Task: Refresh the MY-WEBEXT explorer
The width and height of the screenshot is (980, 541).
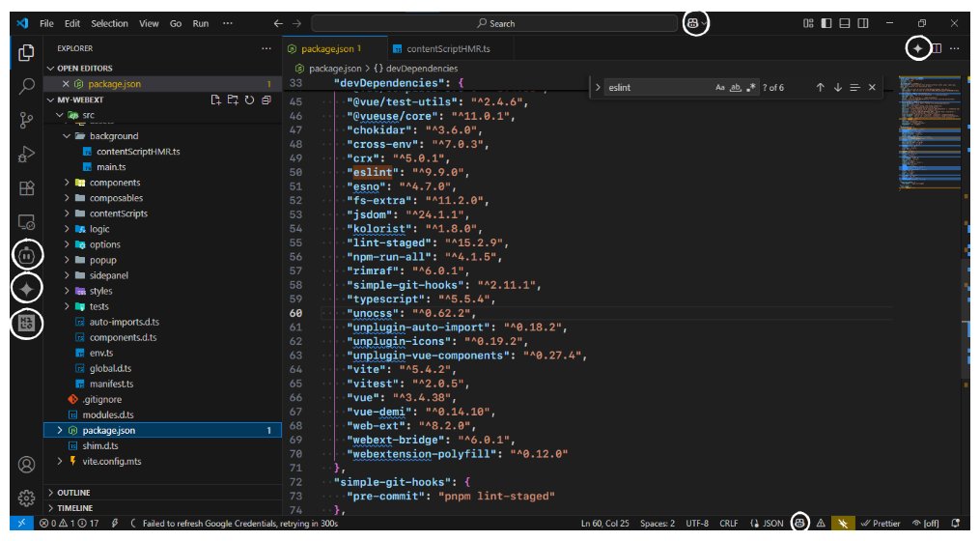Action: [249, 100]
